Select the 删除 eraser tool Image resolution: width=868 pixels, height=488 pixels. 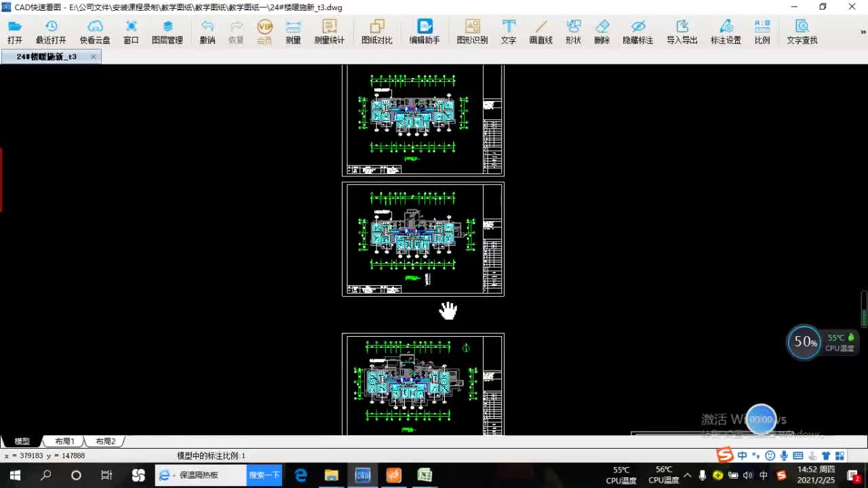click(x=602, y=32)
